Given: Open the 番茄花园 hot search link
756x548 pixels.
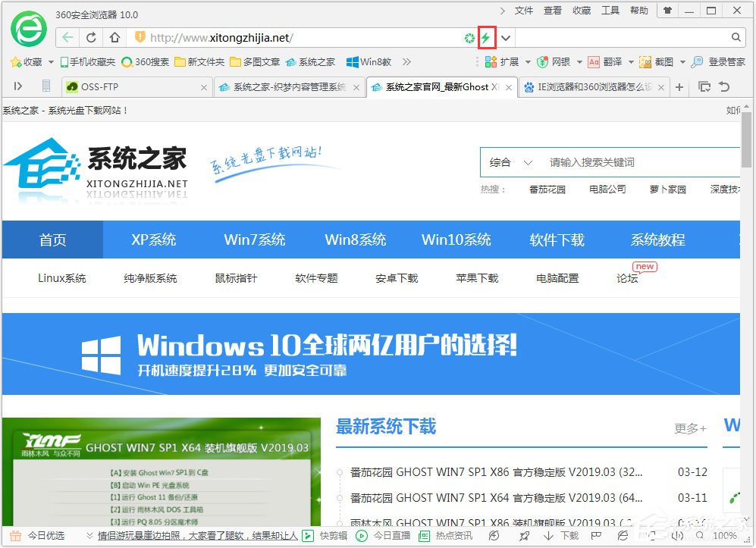Looking at the screenshot, I should pyautogui.click(x=547, y=189).
